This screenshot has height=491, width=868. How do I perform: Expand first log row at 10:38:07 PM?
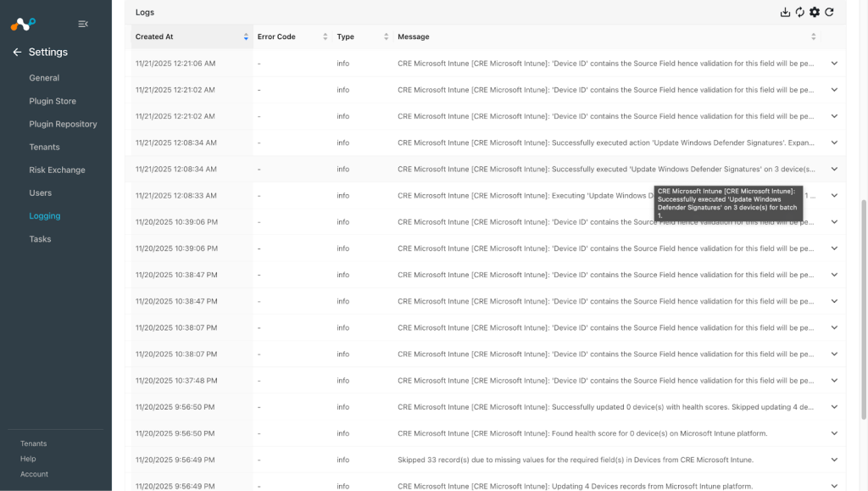coord(834,327)
